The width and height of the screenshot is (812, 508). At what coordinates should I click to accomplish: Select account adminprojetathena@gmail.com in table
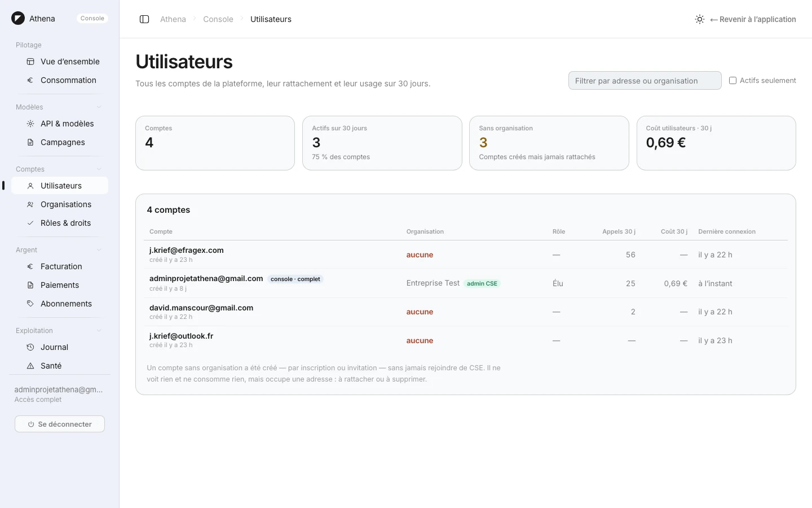(206, 278)
